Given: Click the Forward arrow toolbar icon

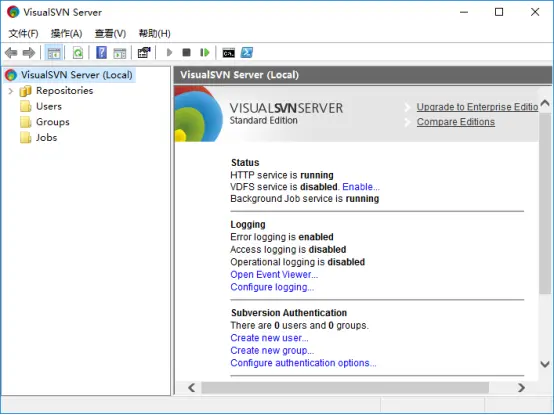Looking at the screenshot, I should coord(29,53).
